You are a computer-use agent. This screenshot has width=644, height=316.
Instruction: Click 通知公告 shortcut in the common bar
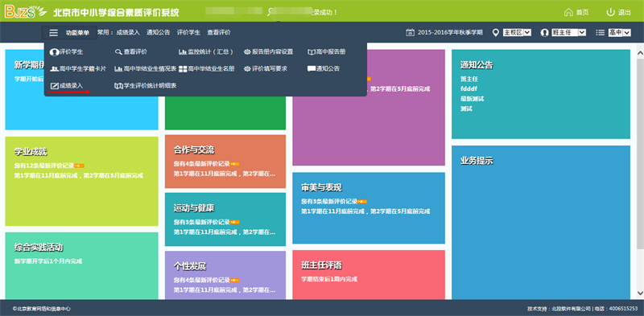pyautogui.click(x=158, y=32)
